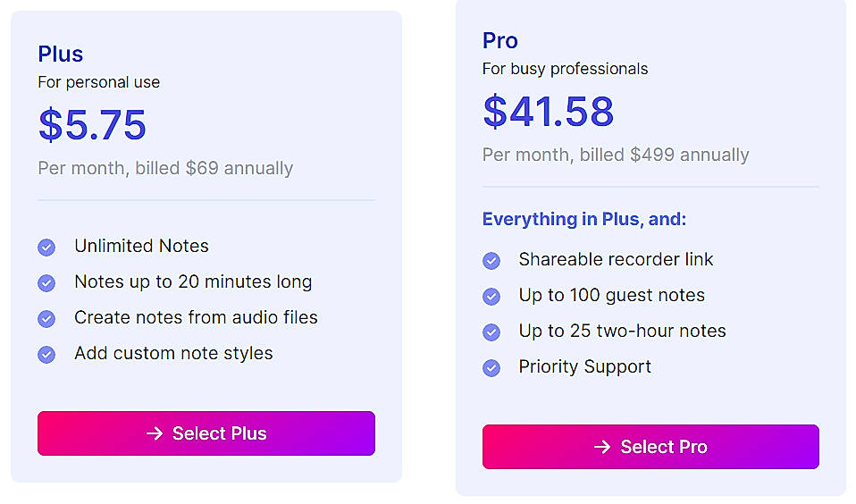Click the For personal use subtitle
The width and height of the screenshot is (856, 504).
point(99,82)
